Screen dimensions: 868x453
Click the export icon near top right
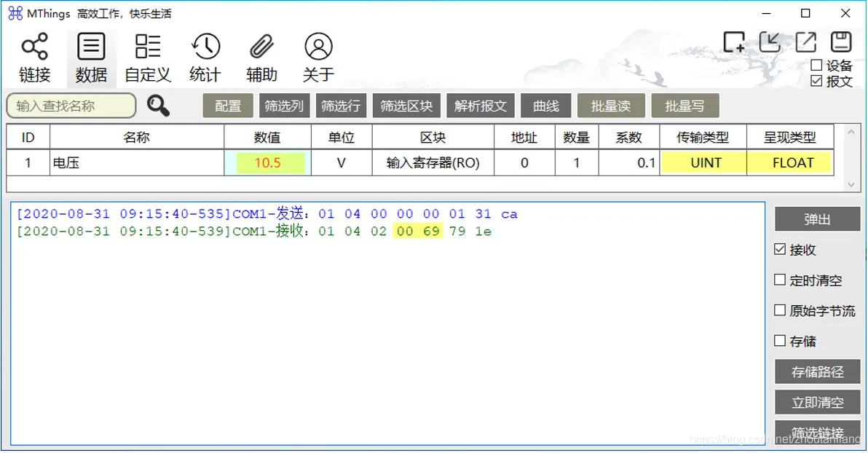pyautogui.click(x=805, y=42)
